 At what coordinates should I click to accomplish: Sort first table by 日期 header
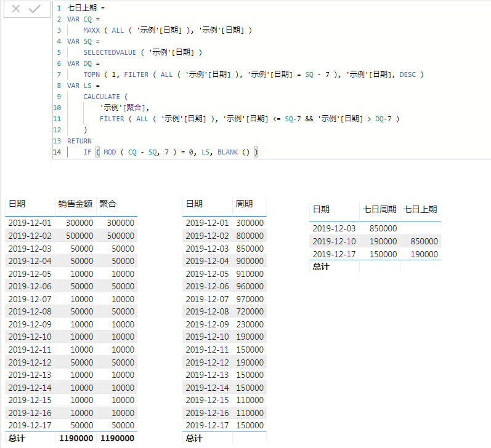click(x=17, y=204)
